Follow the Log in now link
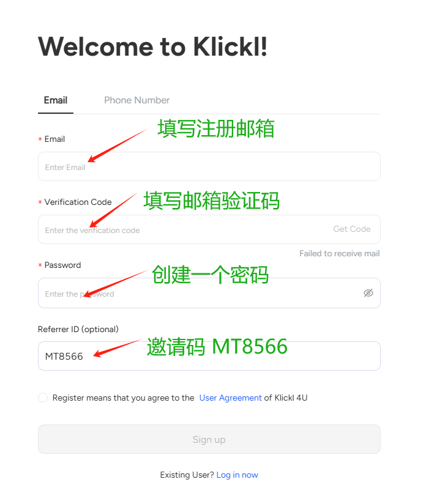426x504 pixels. pyautogui.click(x=237, y=475)
